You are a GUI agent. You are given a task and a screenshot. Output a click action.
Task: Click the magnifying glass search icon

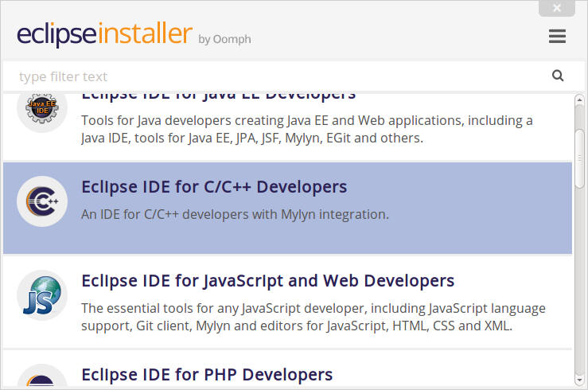click(x=558, y=76)
